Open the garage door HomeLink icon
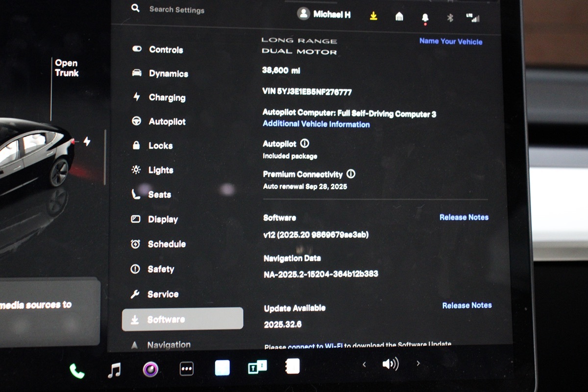The height and width of the screenshot is (392, 588). 399,17
